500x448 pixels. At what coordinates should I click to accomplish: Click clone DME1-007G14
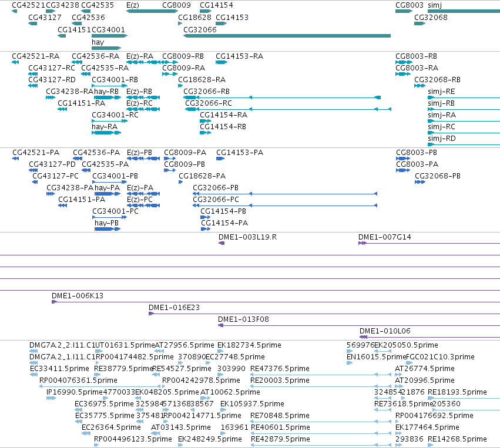(429, 243)
